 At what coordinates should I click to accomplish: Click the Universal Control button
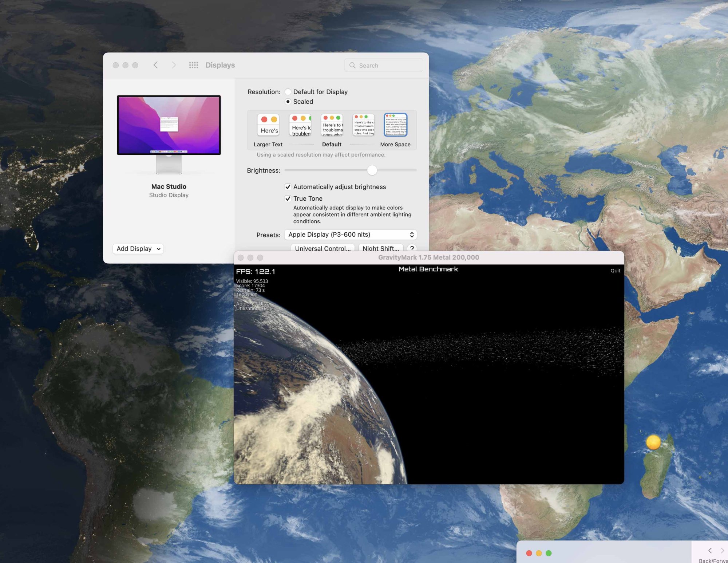tap(323, 248)
